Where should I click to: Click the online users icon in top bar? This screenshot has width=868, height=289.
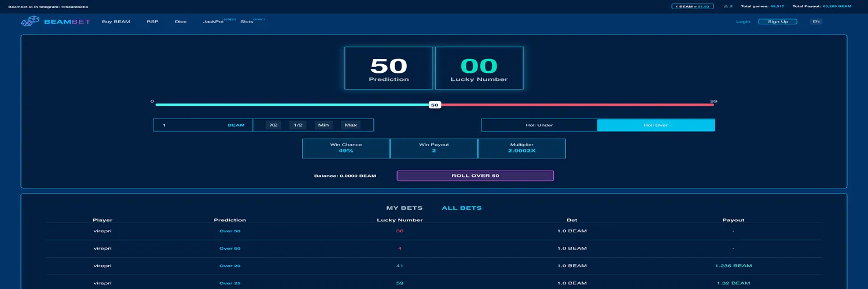726,6
